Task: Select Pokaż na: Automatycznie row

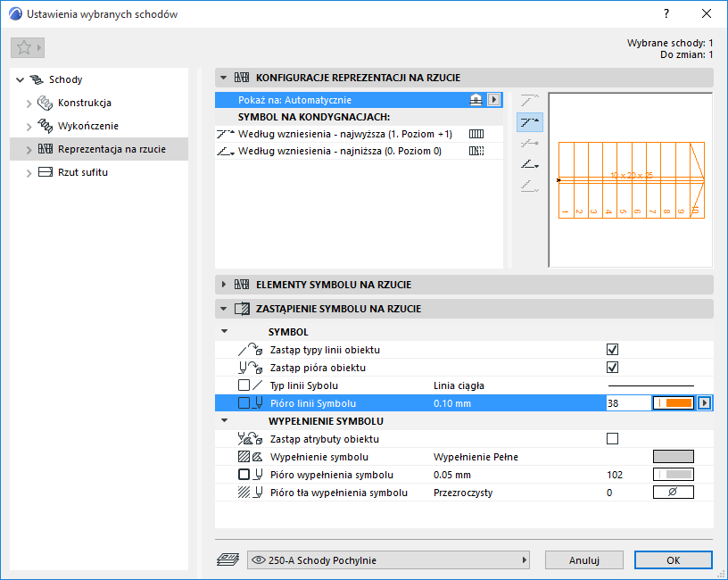Action: (x=359, y=100)
